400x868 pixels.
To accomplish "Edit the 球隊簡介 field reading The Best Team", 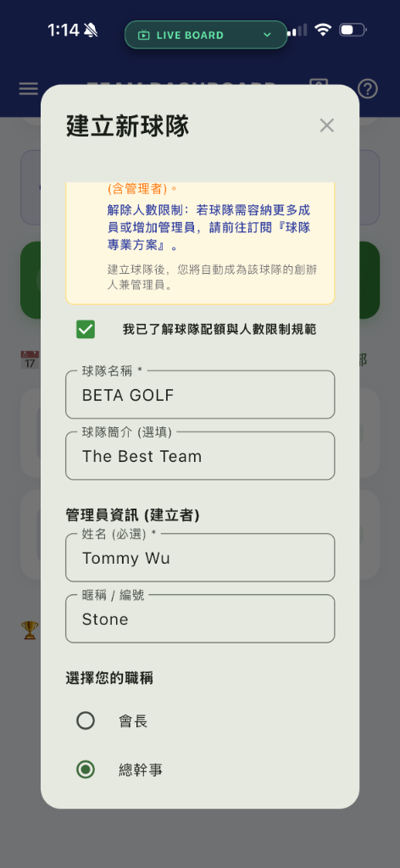I will (200, 455).
